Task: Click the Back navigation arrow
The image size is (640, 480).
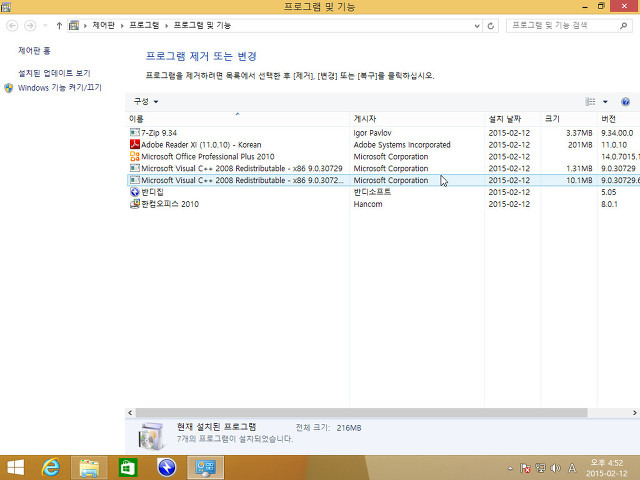Action: tap(12, 26)
